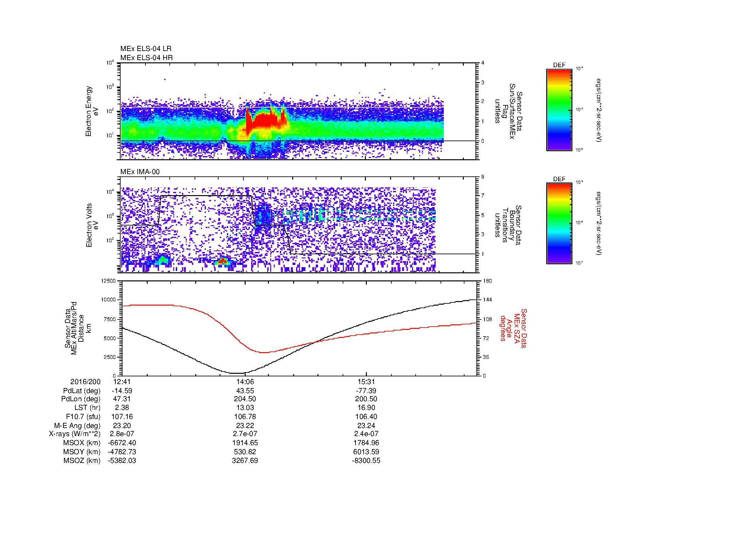The image size is (756, 534).
Task: Click the 12:41 time tick label
Action: pos(122,382)
